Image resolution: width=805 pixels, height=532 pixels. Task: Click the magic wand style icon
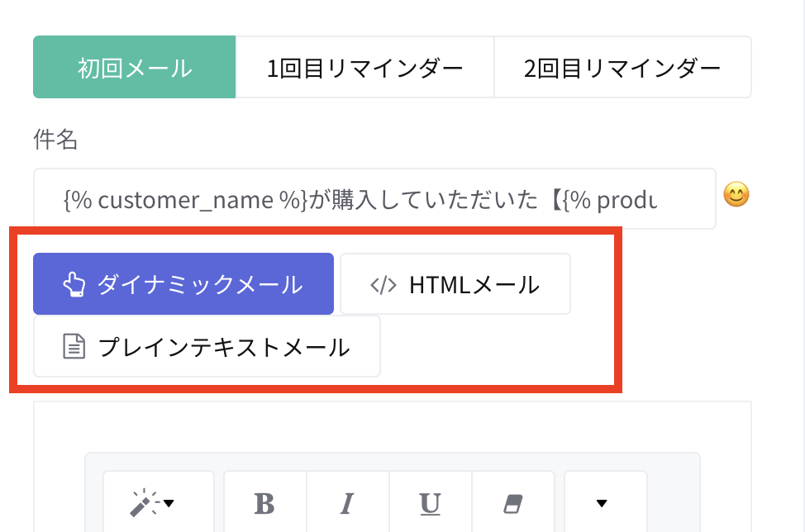point(144,503)
